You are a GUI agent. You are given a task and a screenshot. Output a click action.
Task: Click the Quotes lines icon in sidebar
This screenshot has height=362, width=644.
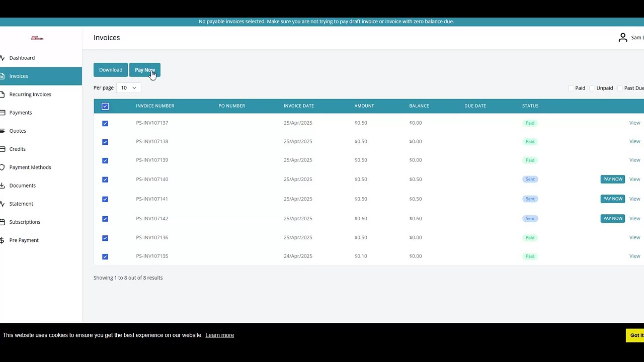coord(3,131)
